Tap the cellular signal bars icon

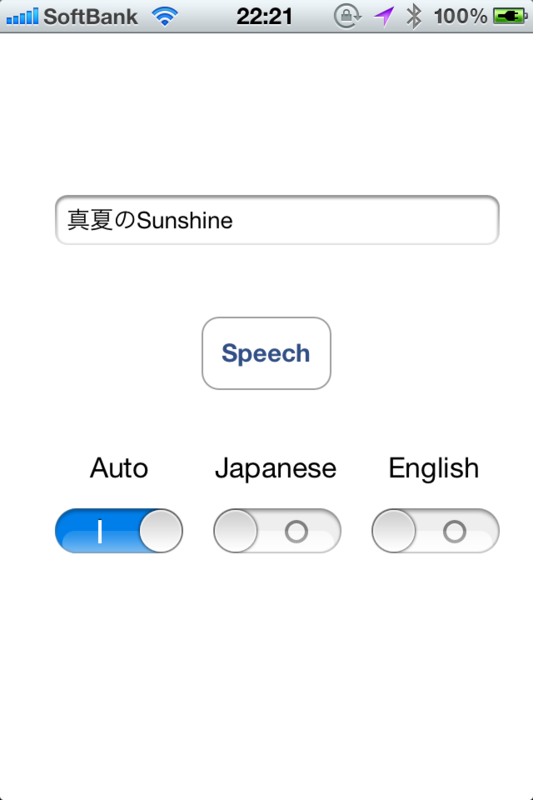coord(22,16)
